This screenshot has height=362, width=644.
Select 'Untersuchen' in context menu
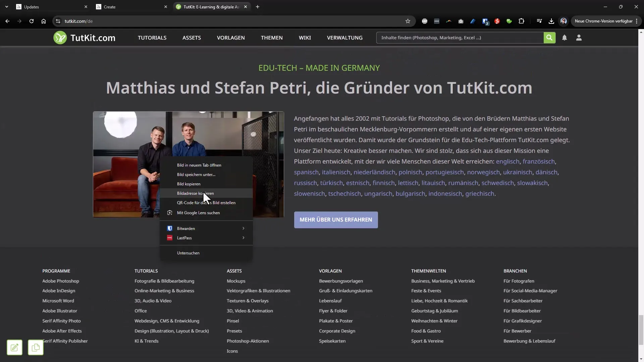[x=206, y=253]
